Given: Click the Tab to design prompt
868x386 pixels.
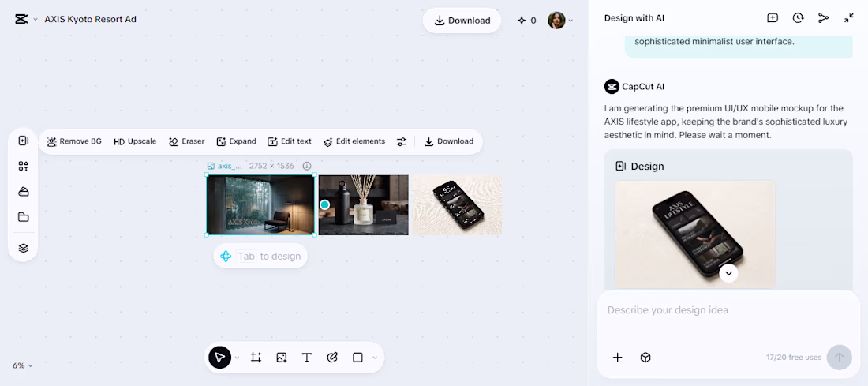Looking at the screenshot, I should click(x=260, y=257).
